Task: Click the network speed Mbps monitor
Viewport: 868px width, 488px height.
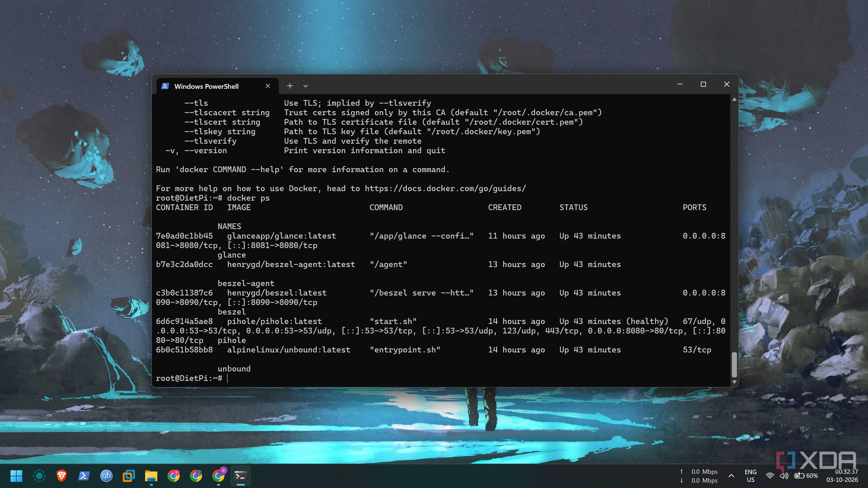Action: pos(699,476)
